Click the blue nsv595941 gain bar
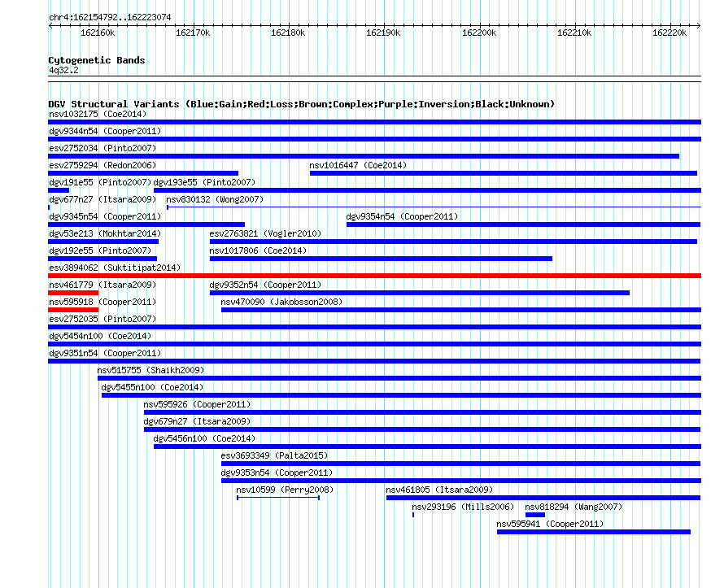Image resolution: width=724 pixels, height=588 pixels. (x=594, y=532)
